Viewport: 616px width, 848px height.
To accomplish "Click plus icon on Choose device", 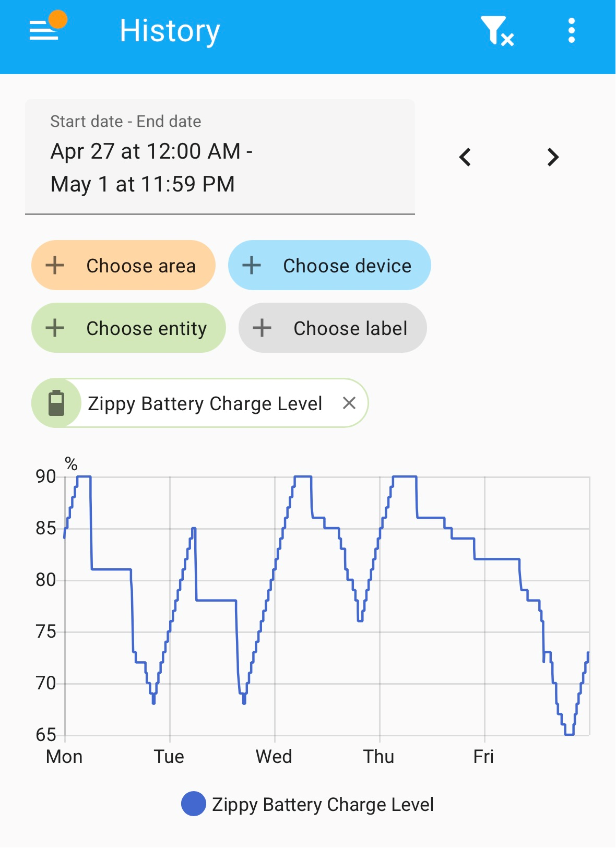I will [252, 265].
